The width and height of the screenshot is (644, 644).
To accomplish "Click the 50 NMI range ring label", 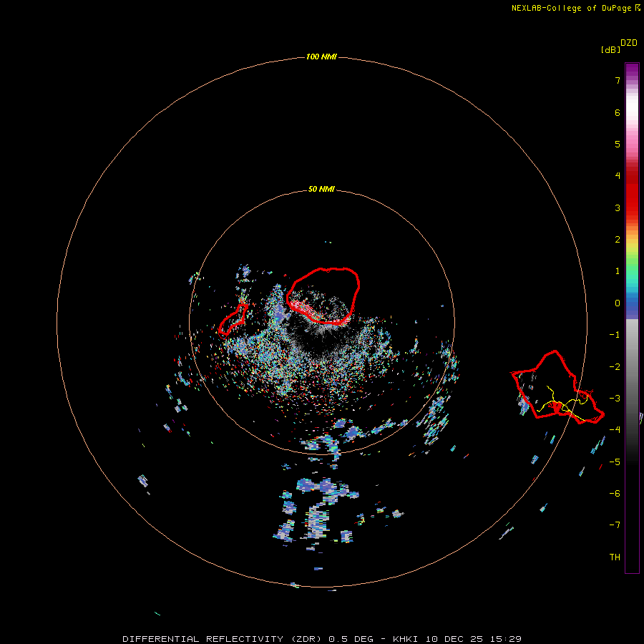I will click(x=321, y=189).
